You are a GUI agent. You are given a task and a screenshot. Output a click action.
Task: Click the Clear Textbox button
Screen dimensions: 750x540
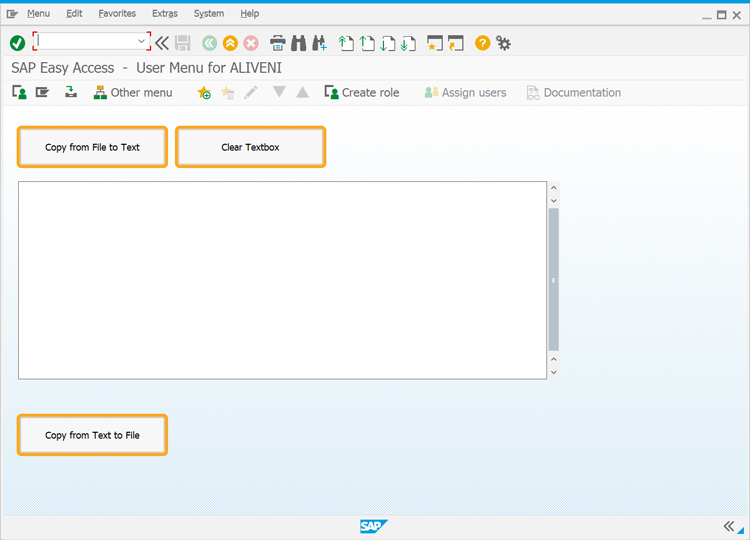[x=250, y=147]
